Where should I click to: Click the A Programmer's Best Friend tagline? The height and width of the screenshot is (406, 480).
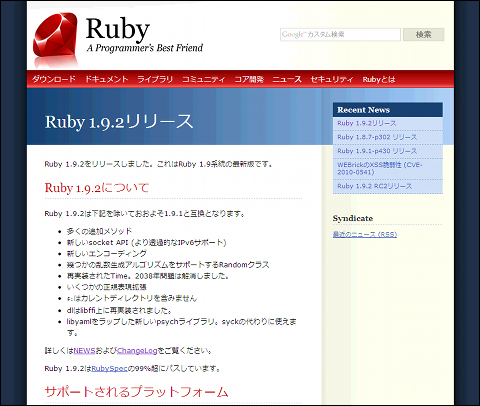pyautogui.click(x=145, y=48)
